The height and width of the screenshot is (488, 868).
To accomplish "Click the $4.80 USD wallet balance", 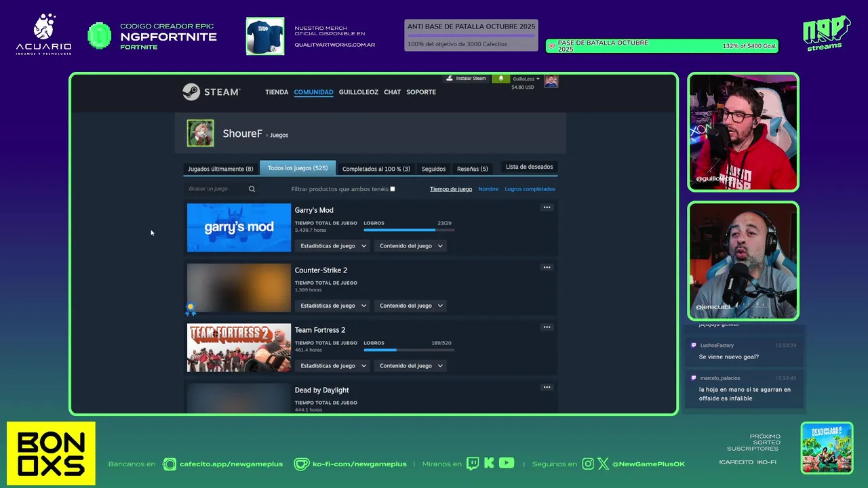I will [523, 87].
